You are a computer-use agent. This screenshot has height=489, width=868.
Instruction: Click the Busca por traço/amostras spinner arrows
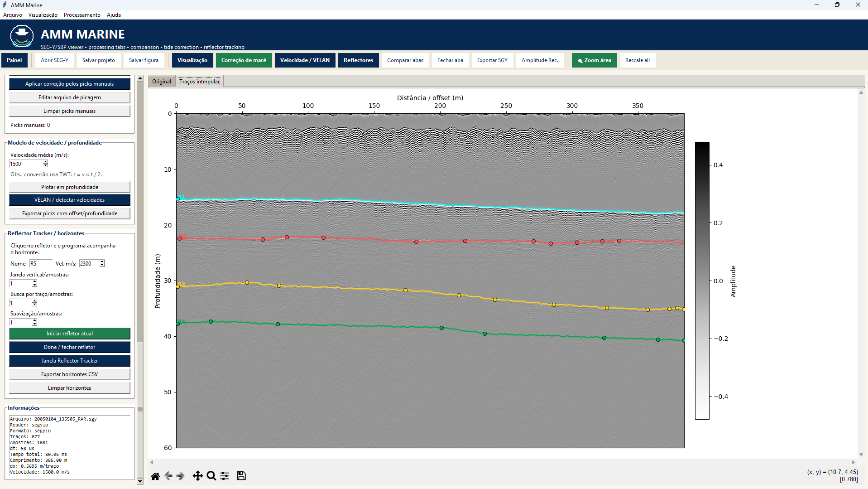pyautogui.click(x=34, y=303)
